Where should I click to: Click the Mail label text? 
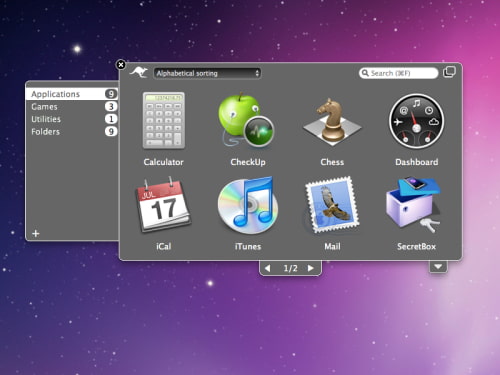pyautogui.click(x=332, y=246)
